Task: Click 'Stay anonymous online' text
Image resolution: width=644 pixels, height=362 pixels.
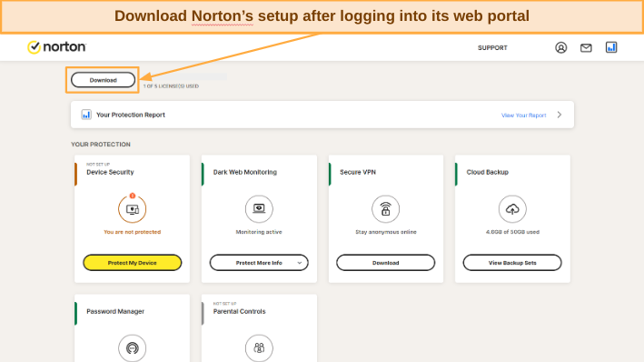Action: click(386, 232)
